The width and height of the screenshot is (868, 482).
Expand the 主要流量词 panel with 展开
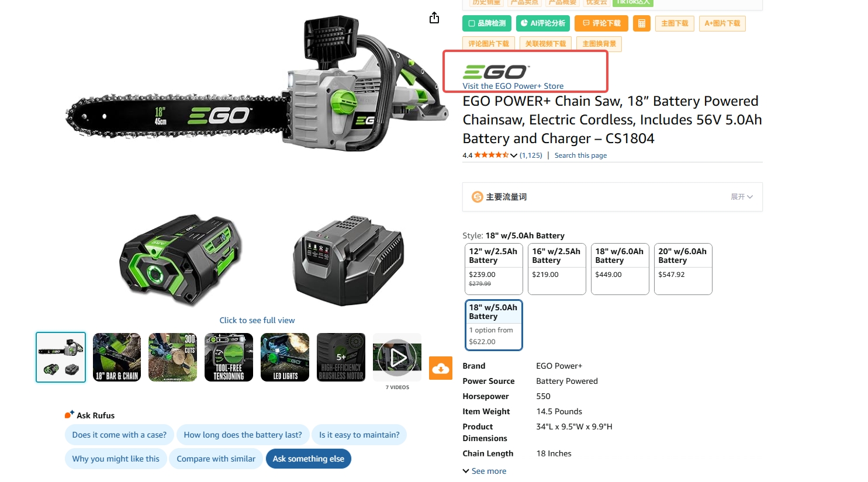tap(742, 197)
